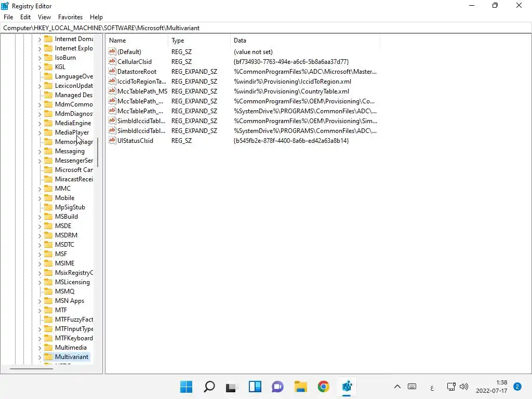
Task: Open the Help menu
Action: coord(96,17)
